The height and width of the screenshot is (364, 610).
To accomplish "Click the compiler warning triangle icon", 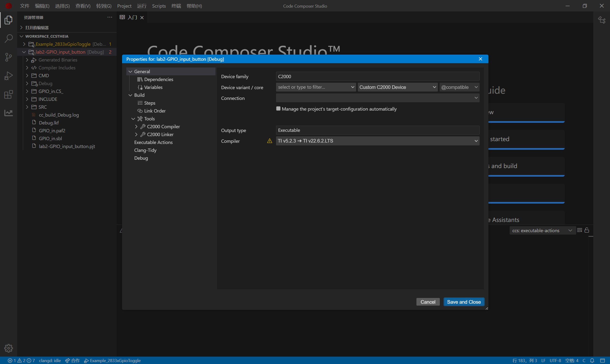I will click(270, 141).
